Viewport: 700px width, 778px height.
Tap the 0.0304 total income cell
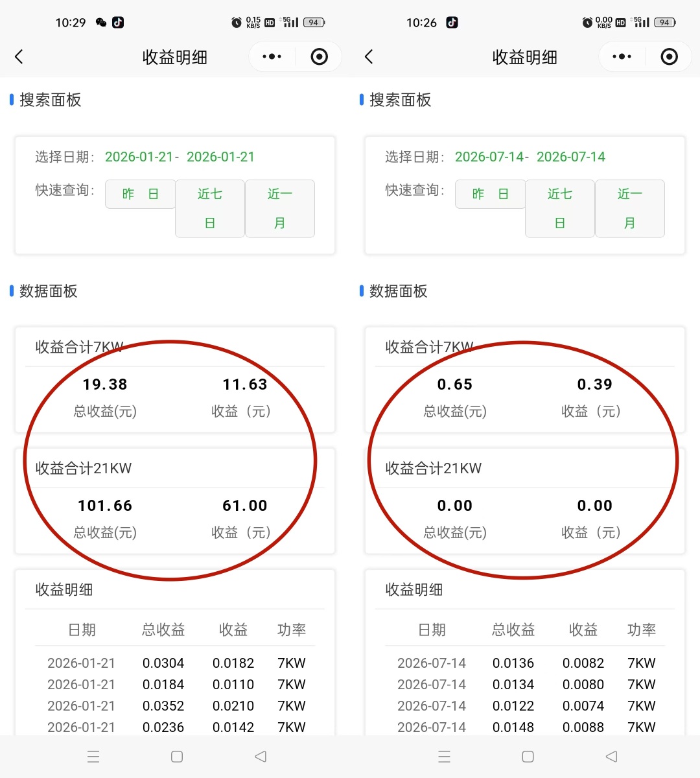pos(163,663)
